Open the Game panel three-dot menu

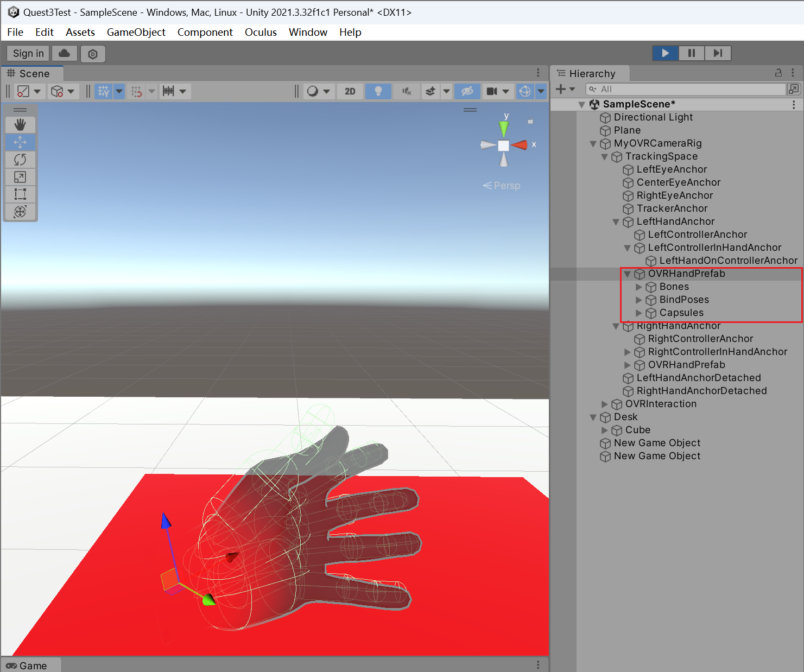click(x=538, y=665)
